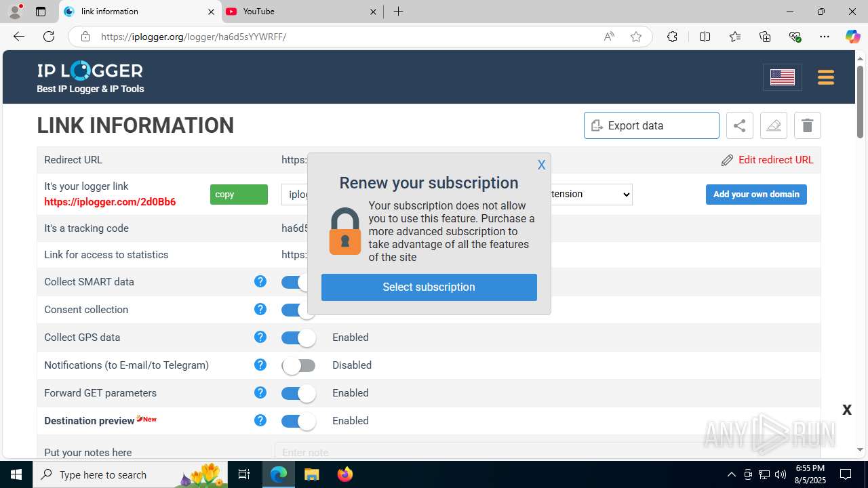Open help for Collect GPS data
Viewport: 868px width, 488px height.
pyautogui.click(x=260, y=337)
